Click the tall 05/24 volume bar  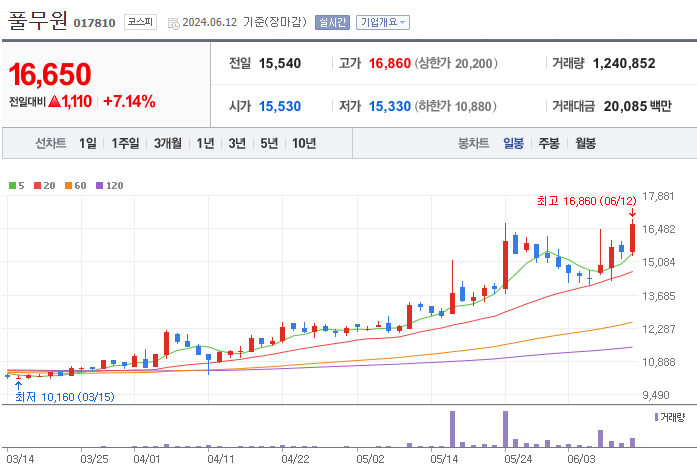(505, 429)
